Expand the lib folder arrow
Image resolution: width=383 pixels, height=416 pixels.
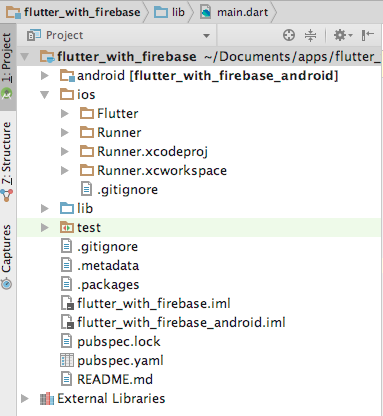45,209
